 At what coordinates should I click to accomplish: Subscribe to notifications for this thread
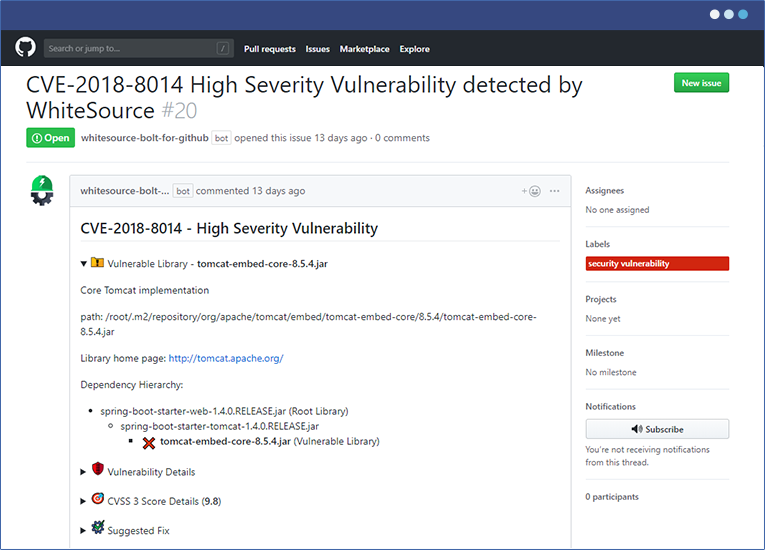pos(657,429)
